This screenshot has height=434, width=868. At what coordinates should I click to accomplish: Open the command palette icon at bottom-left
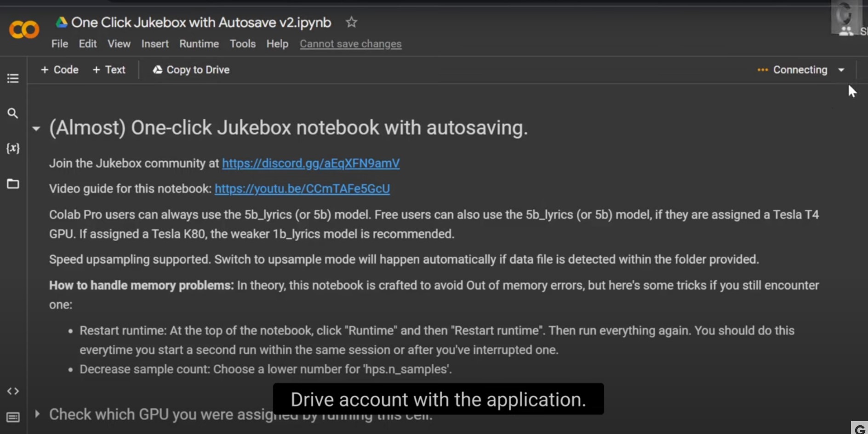[x=13, y=417]
